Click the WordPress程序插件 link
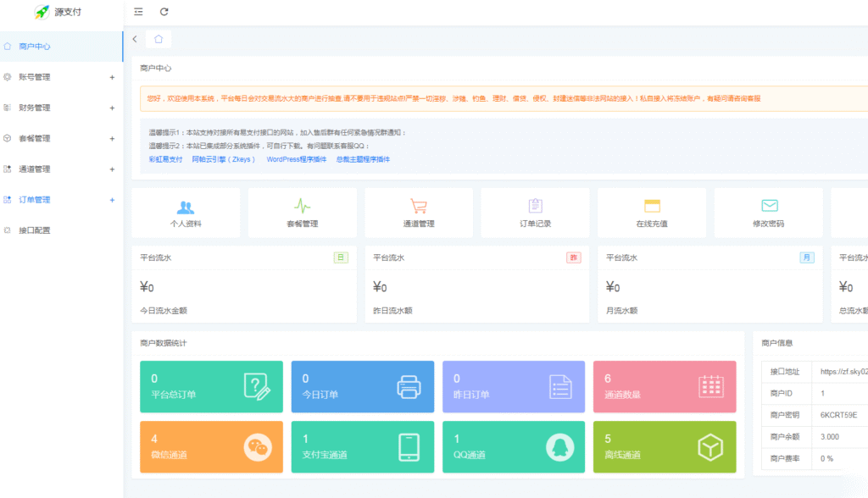Screen dimensions: 868x498 click(x=296, y=159)
